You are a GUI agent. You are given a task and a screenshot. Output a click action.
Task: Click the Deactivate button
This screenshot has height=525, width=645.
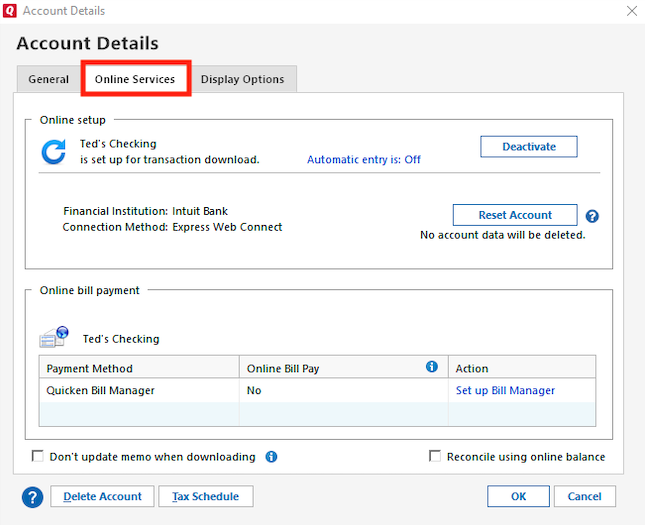click(528, 147)
